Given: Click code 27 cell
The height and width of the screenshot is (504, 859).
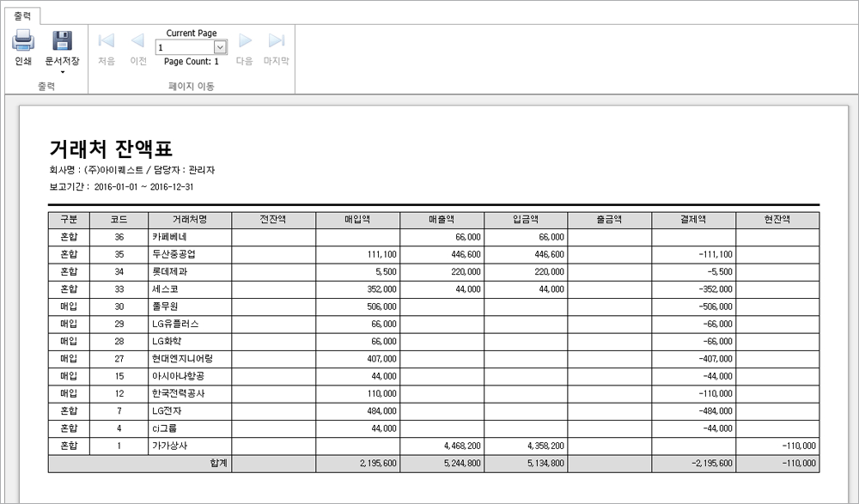Looking at the screenshot, I should tap(119, 359).
